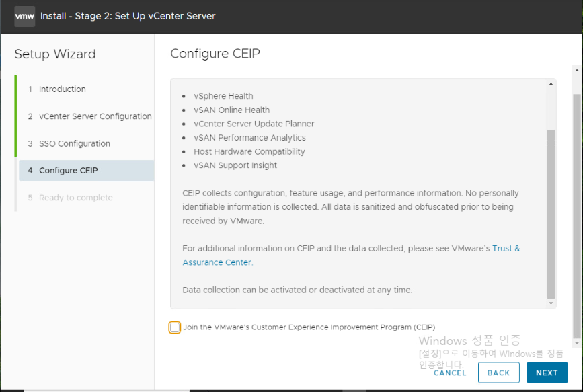Open step 2 vCenter Server Configuration
The width and height of the screenshot is (583, 392).
click(x=95, y=116)
